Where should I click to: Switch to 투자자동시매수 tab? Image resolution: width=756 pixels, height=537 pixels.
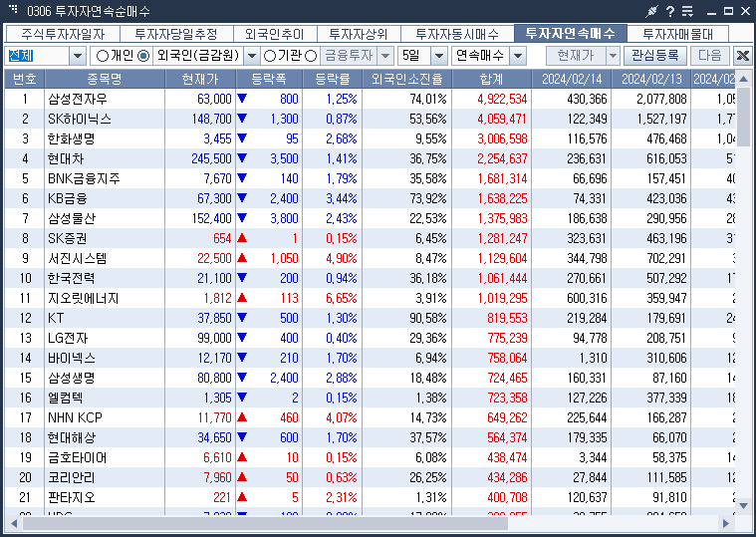pos(457,34)
